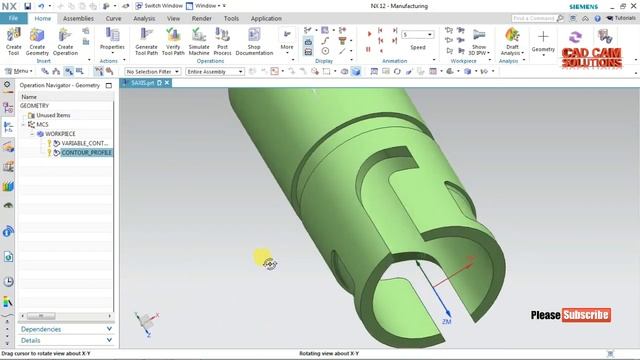Click the Part Navigator settings gear icon
The width and height of the screenshot is (640, 360).
click(7, 84)
